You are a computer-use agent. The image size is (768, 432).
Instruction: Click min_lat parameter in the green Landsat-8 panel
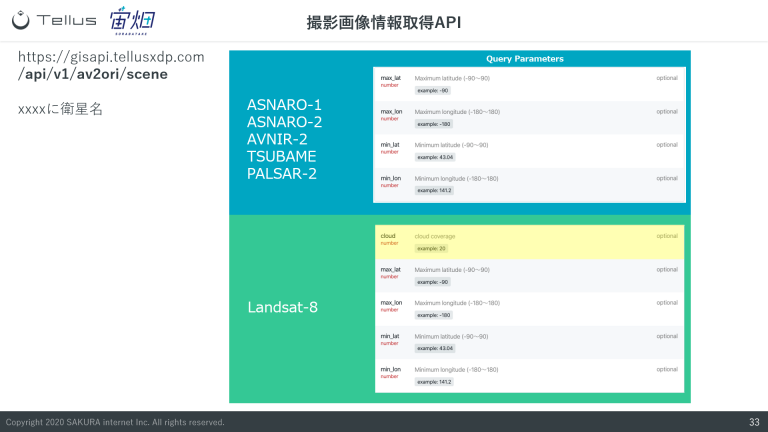coord(390,336)
